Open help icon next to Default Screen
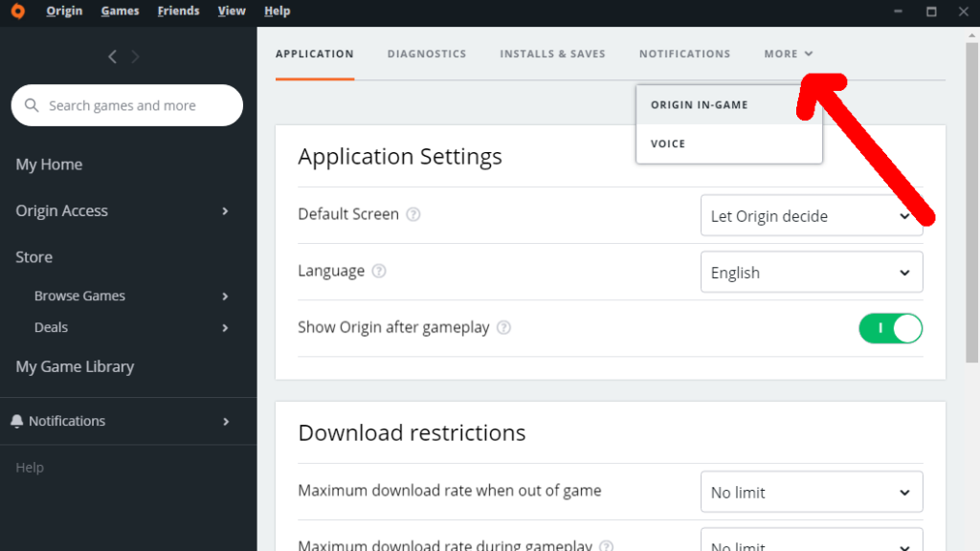 click(x=413, y=214)
